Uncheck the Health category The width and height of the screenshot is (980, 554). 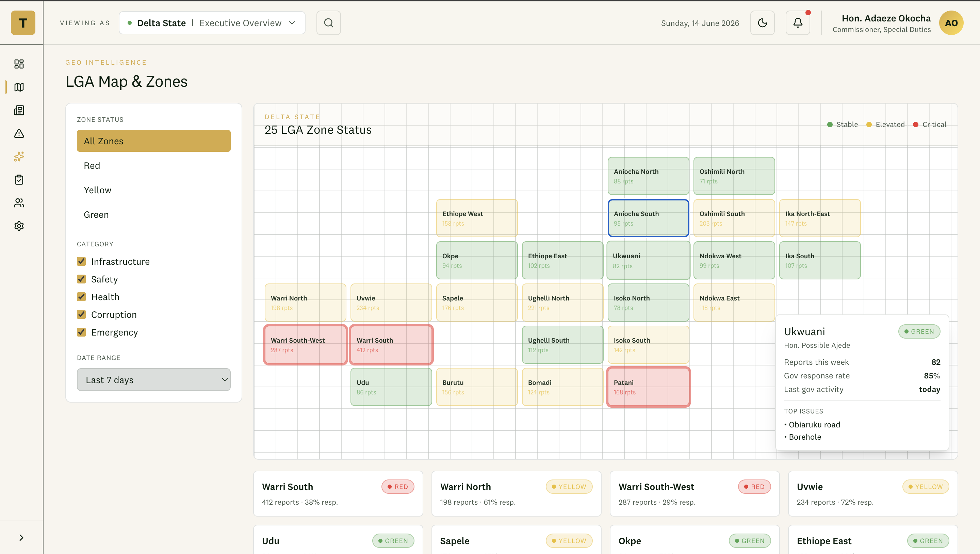tap(81, 297)
